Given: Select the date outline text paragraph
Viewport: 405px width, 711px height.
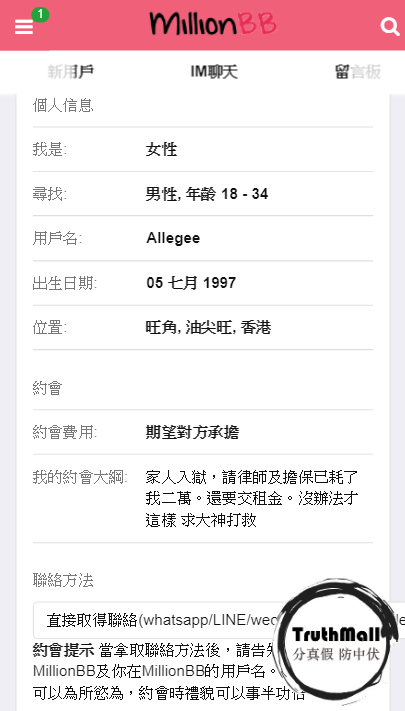Looking at the screenshot, I should (252, 498).
